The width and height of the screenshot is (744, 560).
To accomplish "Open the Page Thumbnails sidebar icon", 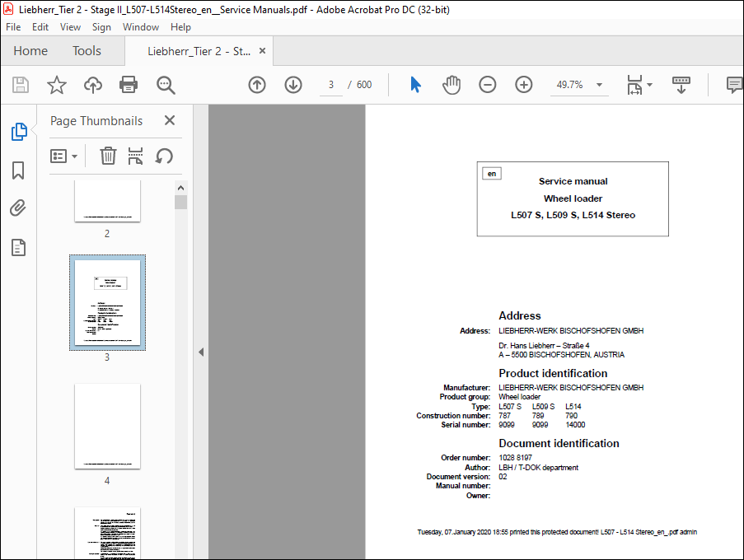I will pyautogui.click(x=19, y=131).
